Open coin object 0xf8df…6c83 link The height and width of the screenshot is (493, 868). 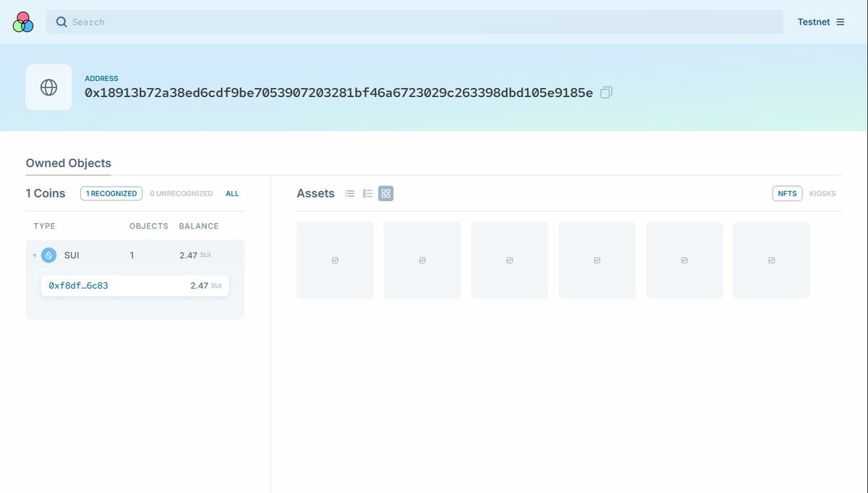coord(78,286)
